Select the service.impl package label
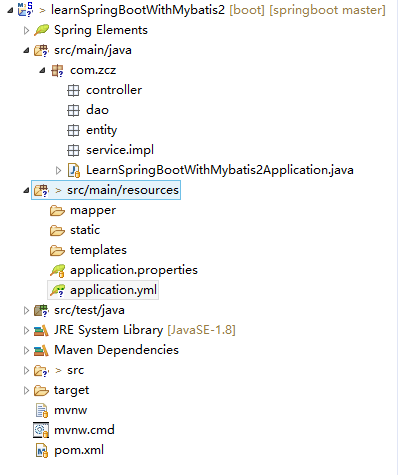The width and height of the screenshot is (398, 475). pos(120,150)
